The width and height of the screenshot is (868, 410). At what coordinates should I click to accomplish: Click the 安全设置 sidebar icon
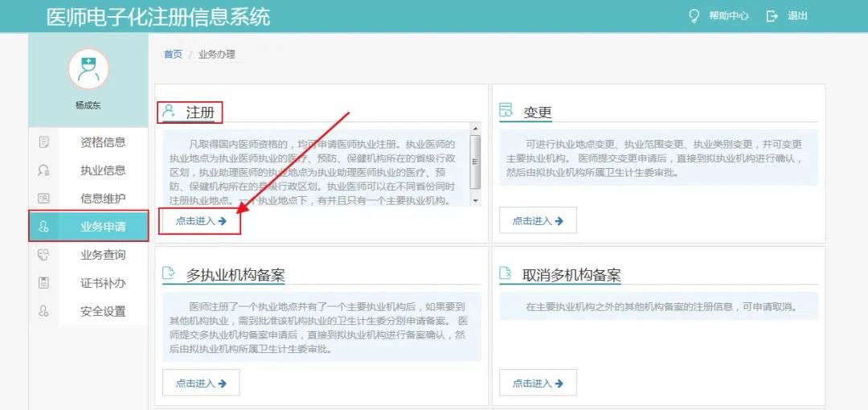(44, 311)
